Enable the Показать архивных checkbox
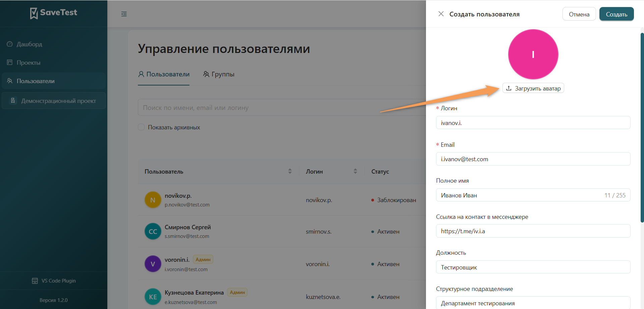Viewport: 644px width, 309px height. click(141, 127)
